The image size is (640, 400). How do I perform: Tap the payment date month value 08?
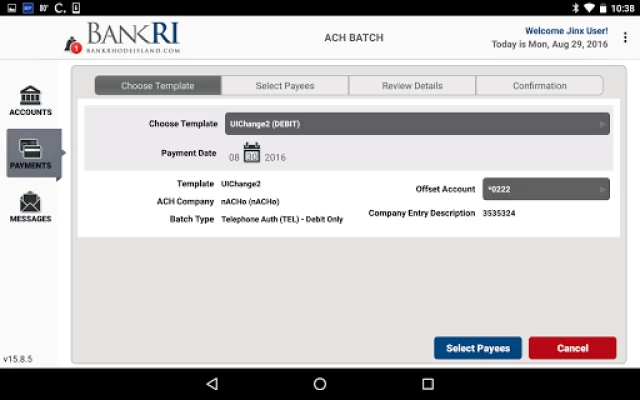pos(234,158)
